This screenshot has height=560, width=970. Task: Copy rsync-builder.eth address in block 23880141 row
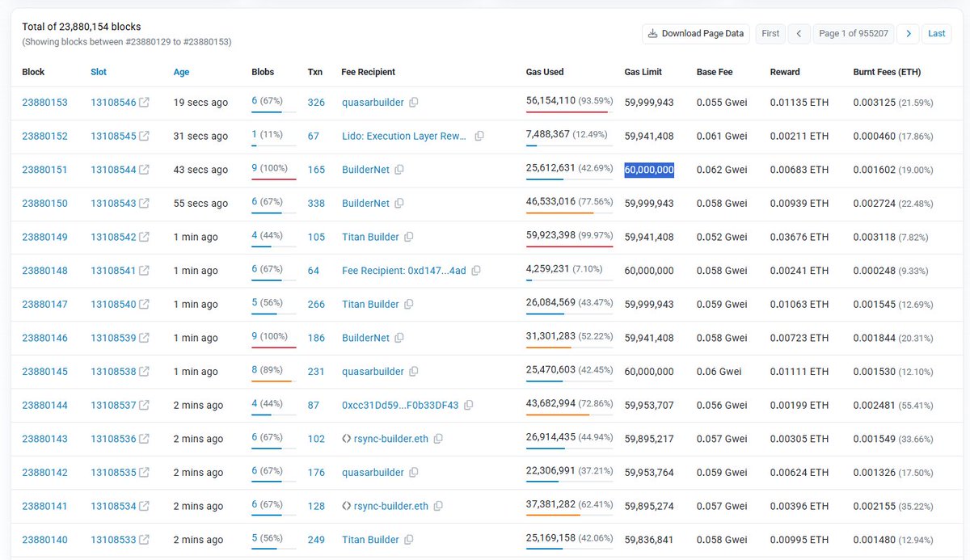438,506
